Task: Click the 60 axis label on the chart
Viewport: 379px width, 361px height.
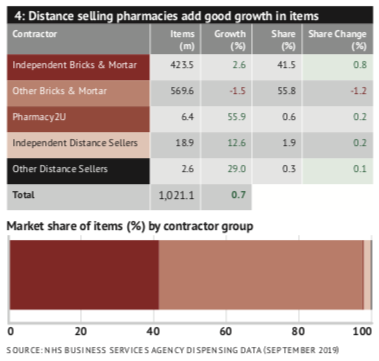Action: pyautogui.click(x=226, y=331)
